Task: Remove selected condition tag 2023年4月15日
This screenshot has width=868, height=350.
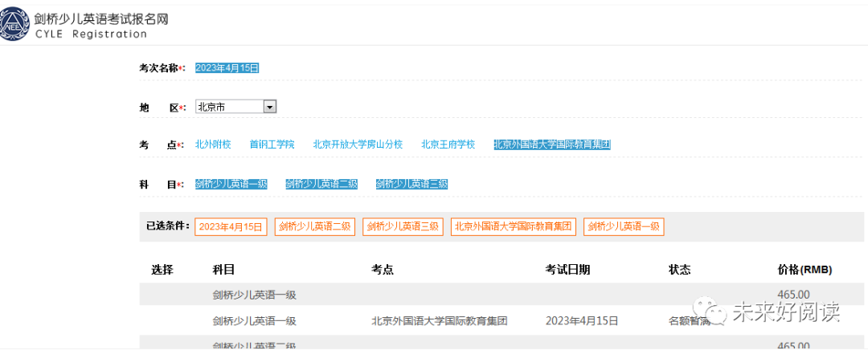Action: (x=231, y=226)
